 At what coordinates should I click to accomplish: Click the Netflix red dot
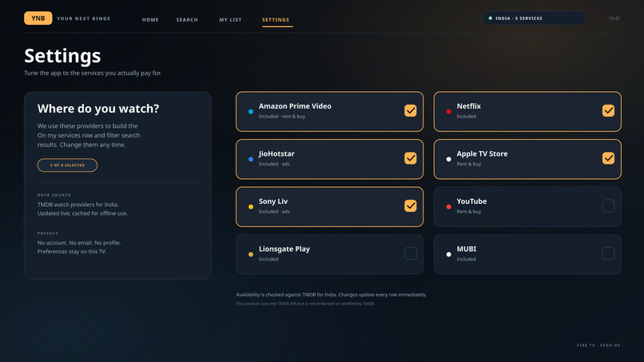click(448, 111)
